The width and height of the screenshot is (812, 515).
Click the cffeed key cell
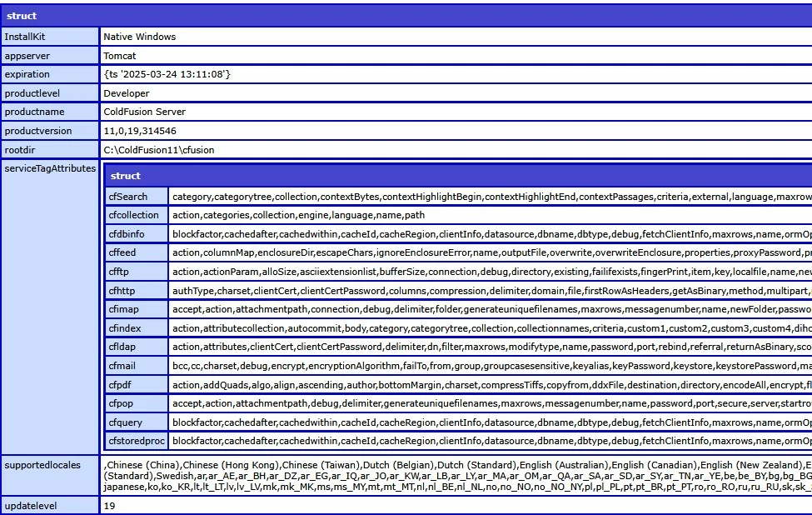click(137, 252)
